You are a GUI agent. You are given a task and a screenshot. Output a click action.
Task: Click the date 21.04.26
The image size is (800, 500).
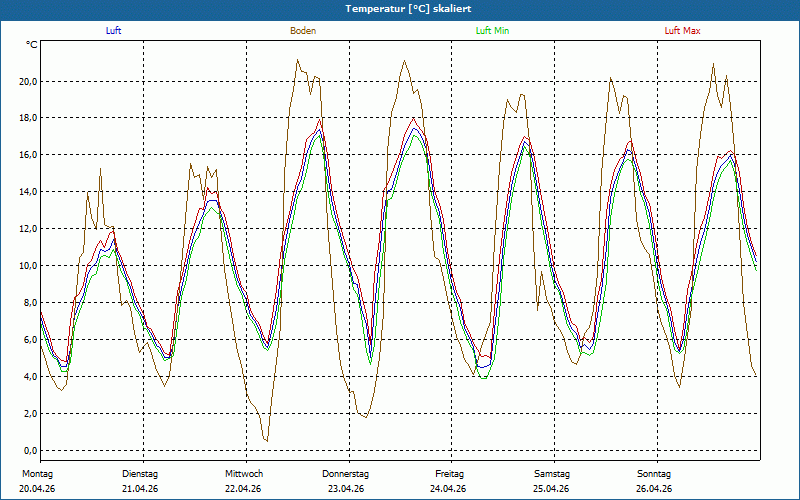click(140, 489)
